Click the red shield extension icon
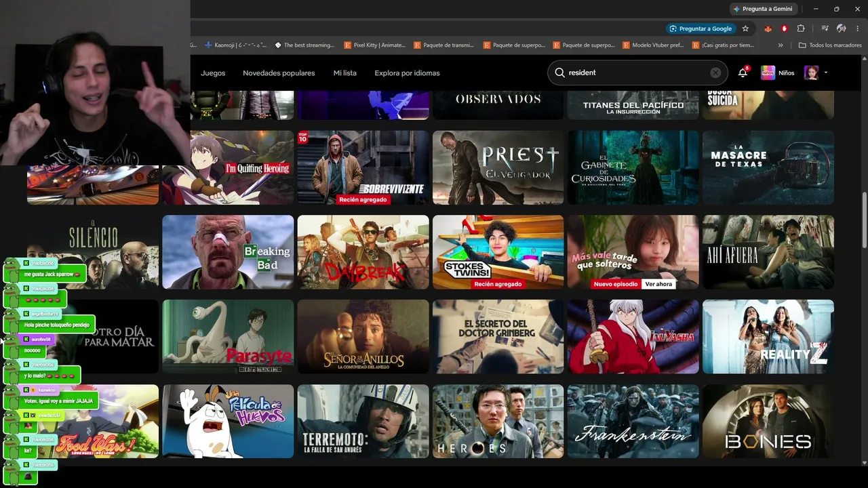 click(x=784, y=28)
